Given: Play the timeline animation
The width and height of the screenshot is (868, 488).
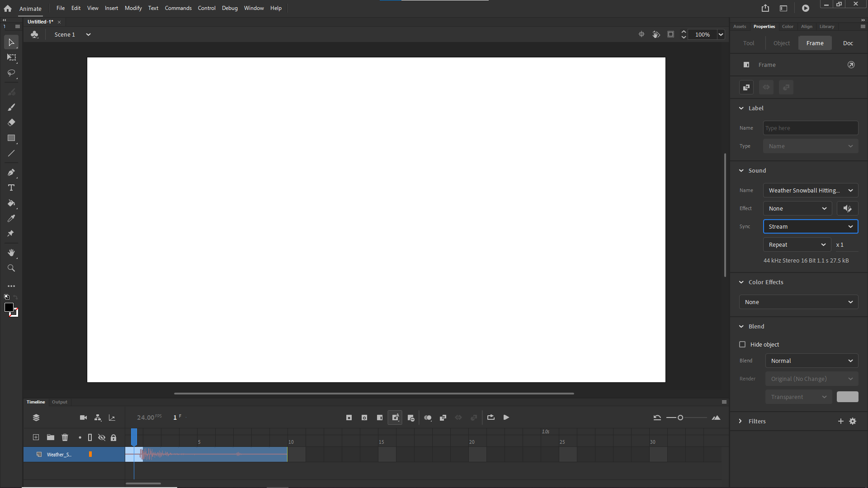Looking at the screenshot, I should point(506,417).
